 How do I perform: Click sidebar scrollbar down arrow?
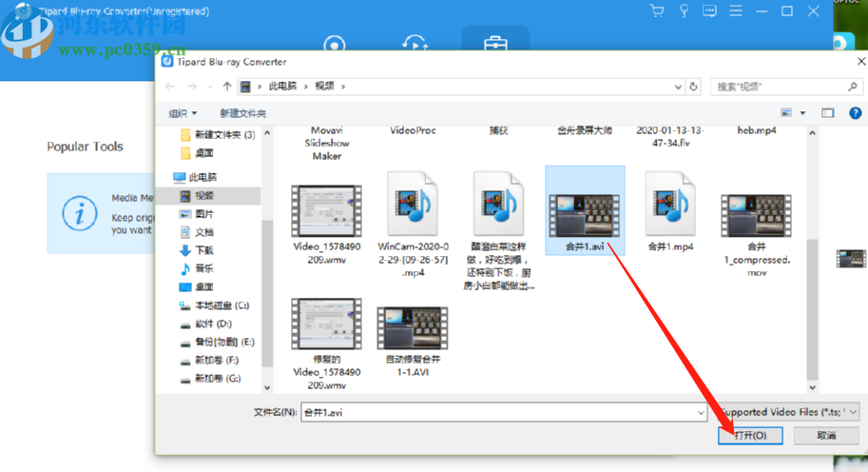click(x=267, y=388)
